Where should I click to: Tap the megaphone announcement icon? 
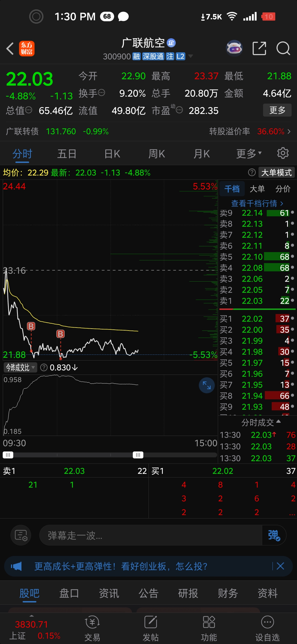point(16,566)
